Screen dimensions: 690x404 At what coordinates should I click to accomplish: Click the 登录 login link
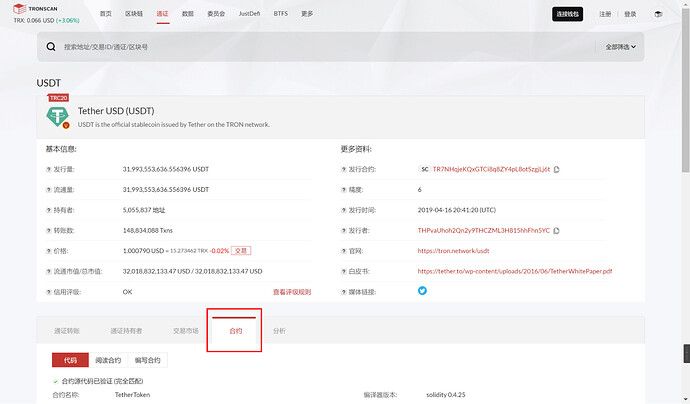[x=630, y=14]
